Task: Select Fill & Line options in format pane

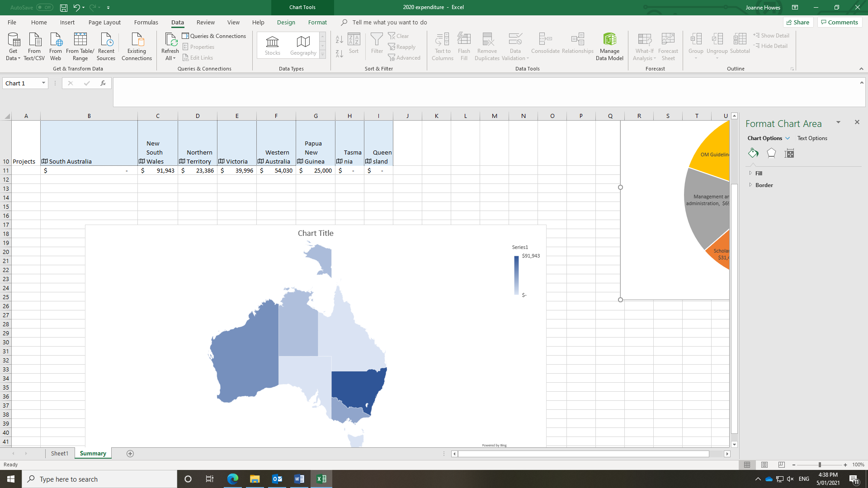Action: tap(753, 153)
